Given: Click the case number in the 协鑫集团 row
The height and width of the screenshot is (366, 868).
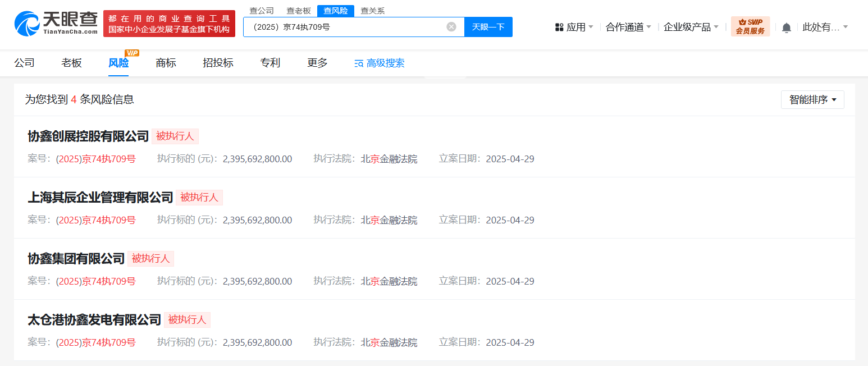Looking at the screenshot, I should click(x=95, y=281).
